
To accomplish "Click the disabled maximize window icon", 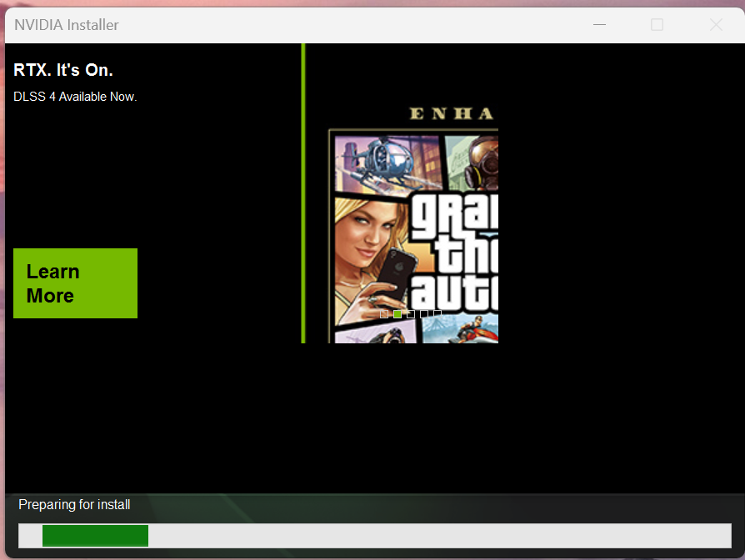I will 657,25.
